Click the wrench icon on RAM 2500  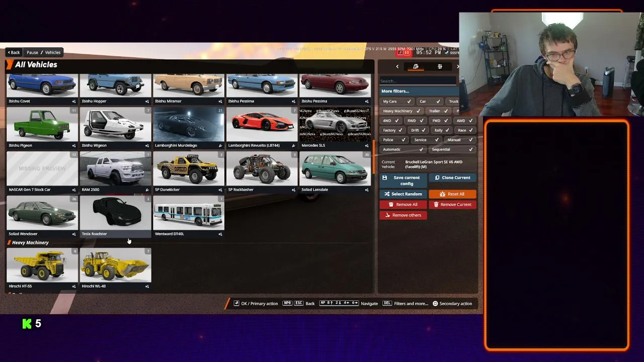coord(147,190)
